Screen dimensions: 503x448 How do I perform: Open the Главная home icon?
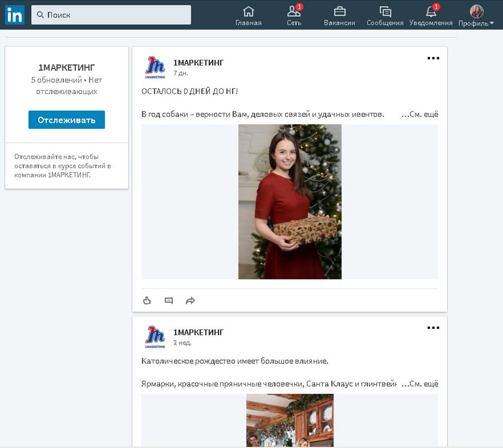pos(248,12)
